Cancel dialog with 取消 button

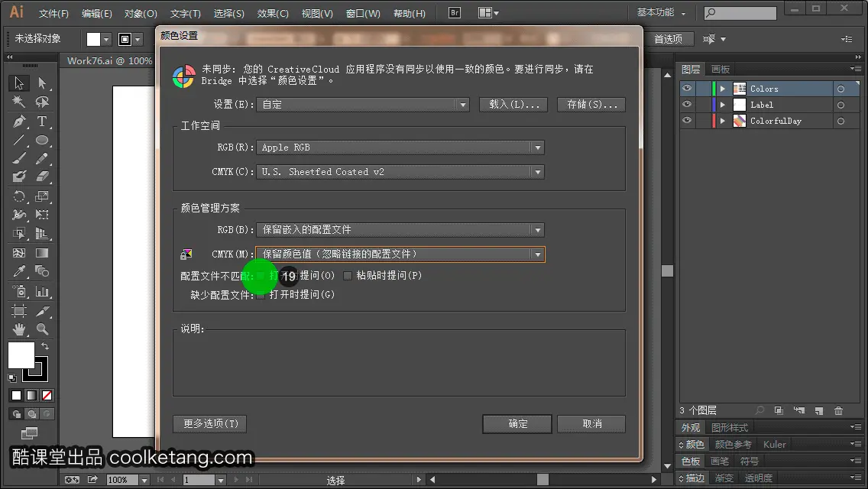pyautogui.click(x=591, y=423)
